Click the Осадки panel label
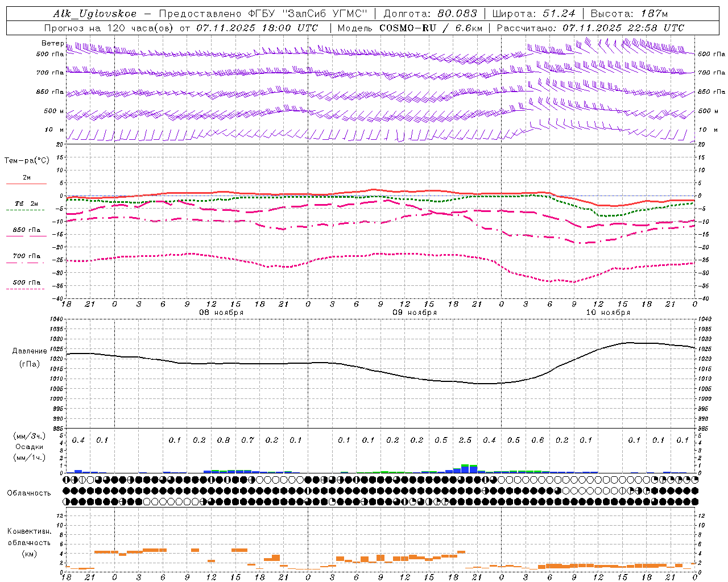 [30, 447]
